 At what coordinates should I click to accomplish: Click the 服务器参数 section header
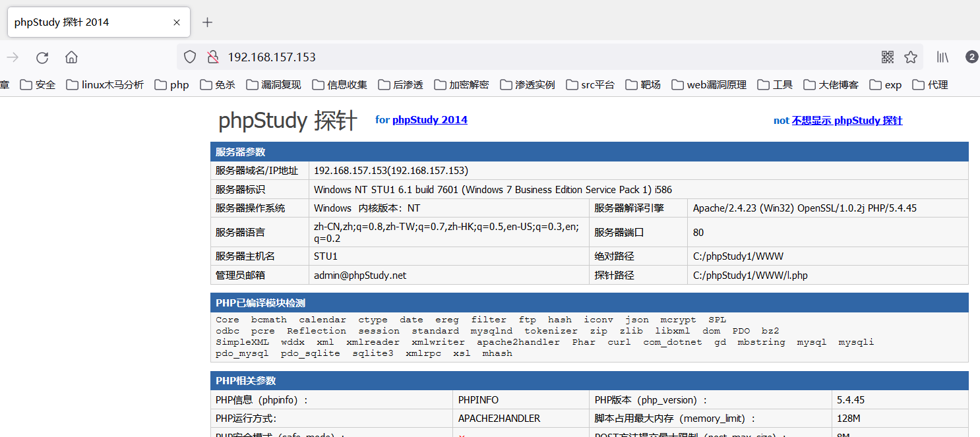click(590, 152)
